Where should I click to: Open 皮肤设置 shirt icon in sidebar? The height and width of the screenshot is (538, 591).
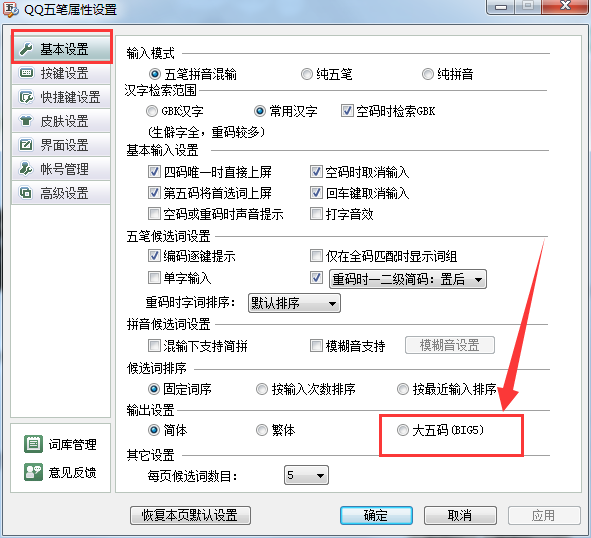click(26, 121)
